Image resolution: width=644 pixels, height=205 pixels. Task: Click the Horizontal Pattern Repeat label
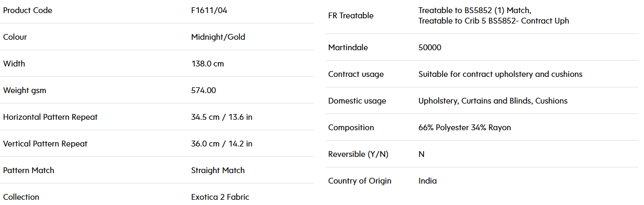pyautogui.click(x=50, y=117)
